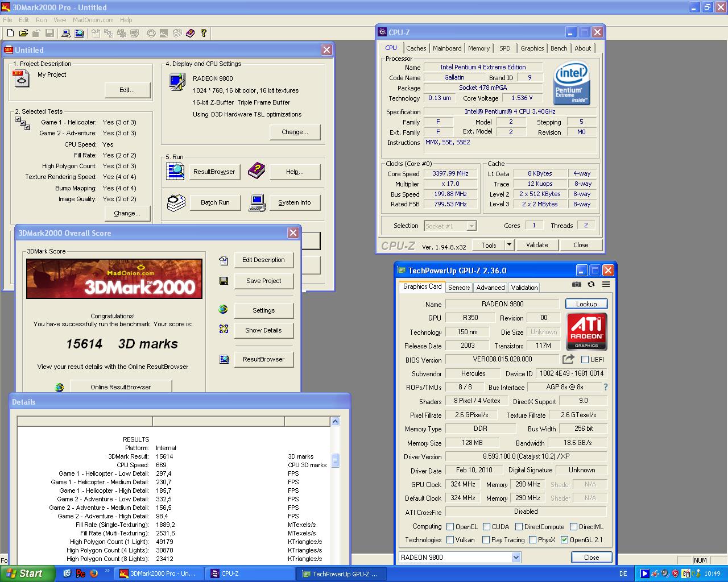Switch to the Bench tab in CPU-Z
The width and height of the screenshot is (728, 582).
pyautogui.click(x=559, y=48)
